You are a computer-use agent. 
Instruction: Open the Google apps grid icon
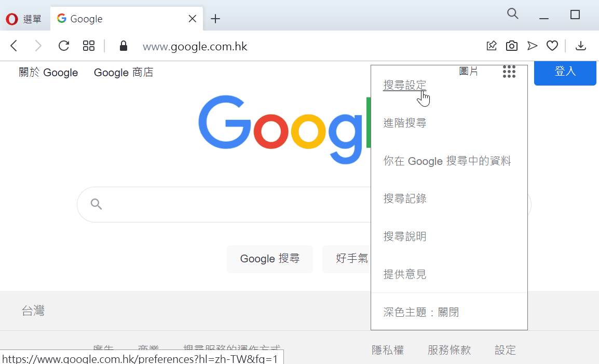[509, 72]
